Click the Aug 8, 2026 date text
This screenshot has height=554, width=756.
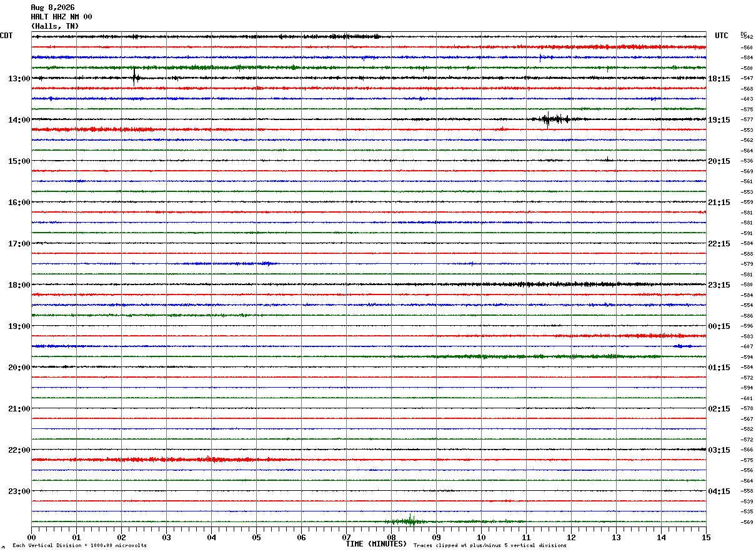tap(52, 8)
